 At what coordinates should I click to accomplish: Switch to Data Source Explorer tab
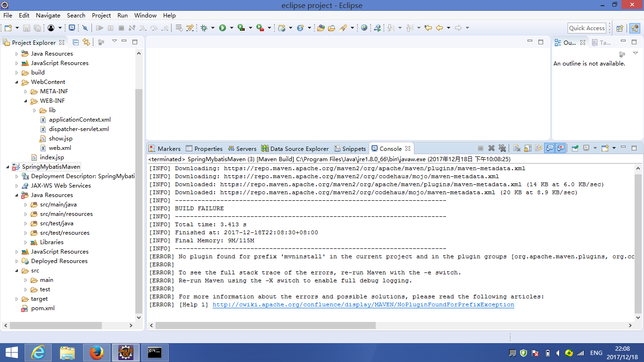pos(295,148)
